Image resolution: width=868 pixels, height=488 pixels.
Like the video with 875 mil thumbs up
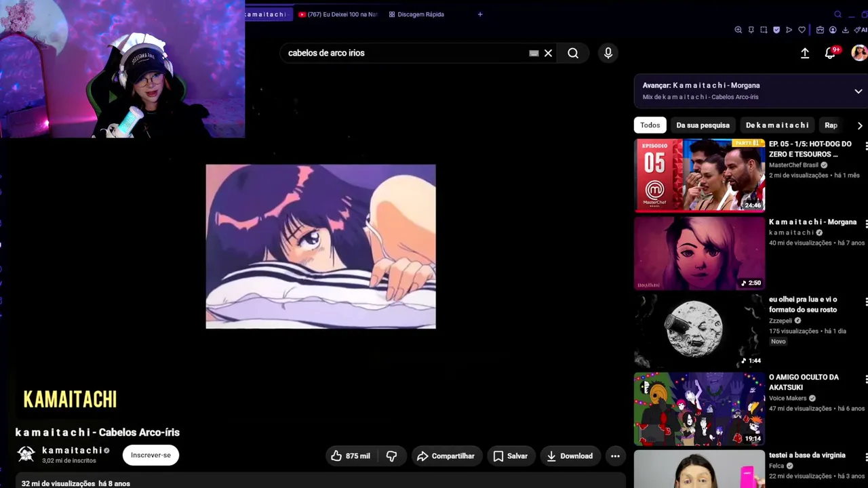point(351,456)
